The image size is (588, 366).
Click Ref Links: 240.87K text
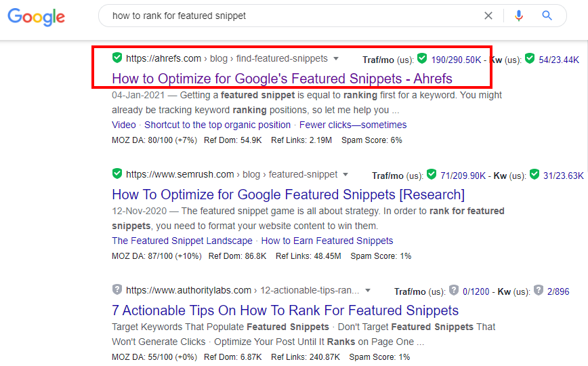(x=306, y=357)
